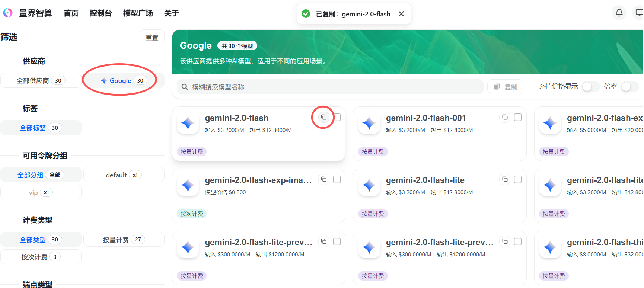Click the gemini-2.0-flash-ex star logo
Image resolution: width=644 pixels, height=288 pixels.
(x=550, y=123)
